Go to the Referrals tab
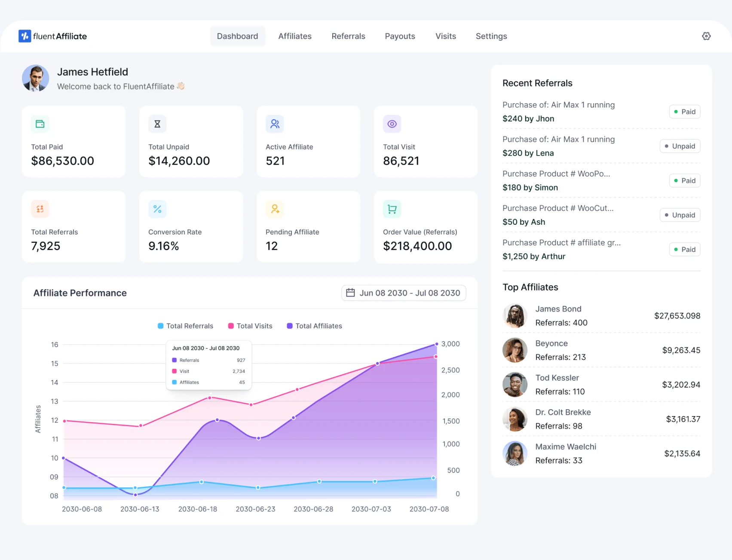The height and width of the screenshot is (560, 732). [x=348, y=36]
